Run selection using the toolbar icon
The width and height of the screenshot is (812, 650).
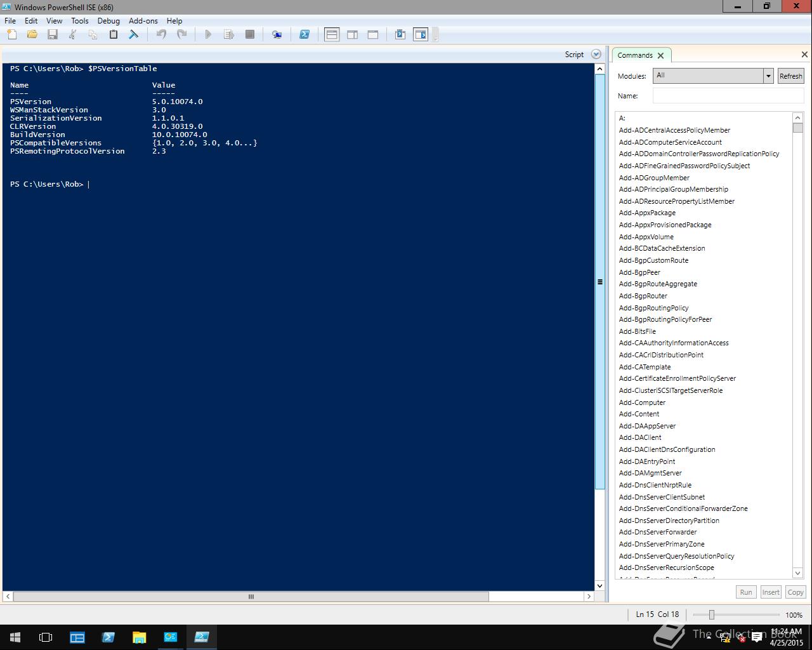[229, 34]
